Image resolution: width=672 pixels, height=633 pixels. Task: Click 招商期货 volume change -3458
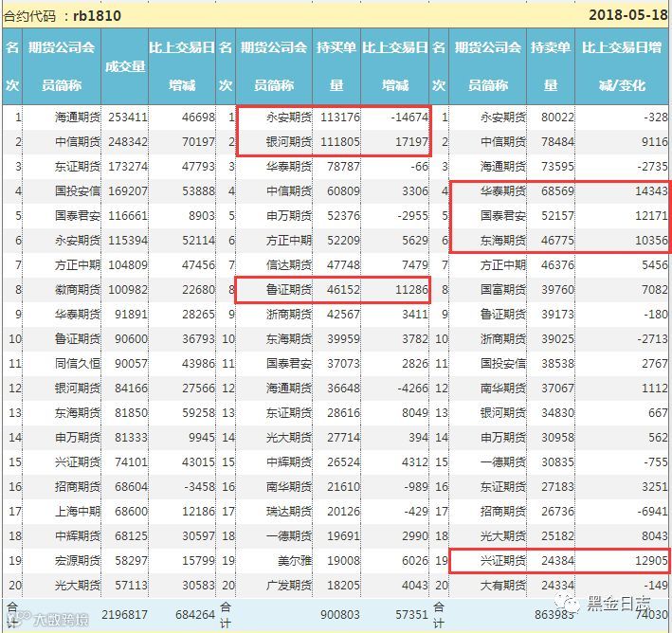tap(200, 487)
